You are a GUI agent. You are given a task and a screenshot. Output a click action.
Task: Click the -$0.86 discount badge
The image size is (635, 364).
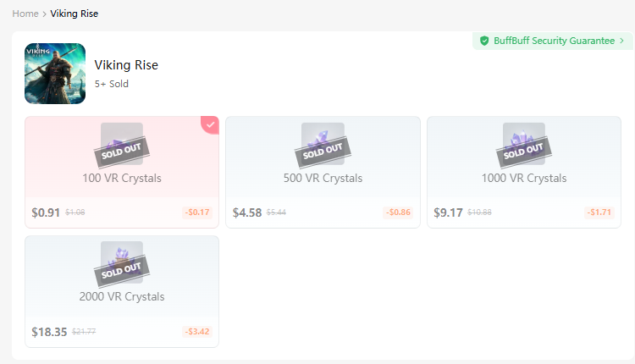click(x=398, y=212)
